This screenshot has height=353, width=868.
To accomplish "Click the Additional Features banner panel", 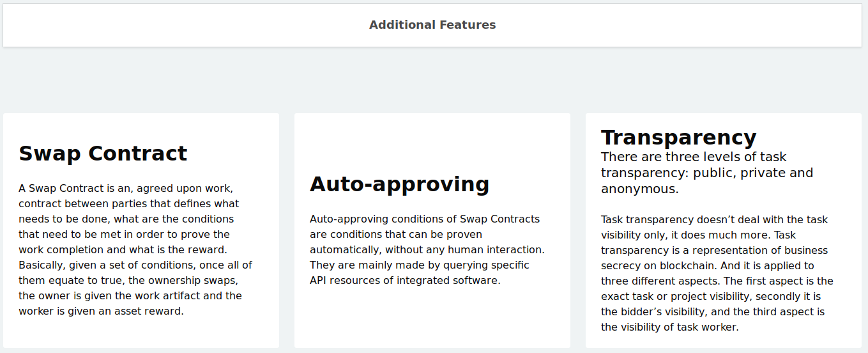I will tap(432, 25).
